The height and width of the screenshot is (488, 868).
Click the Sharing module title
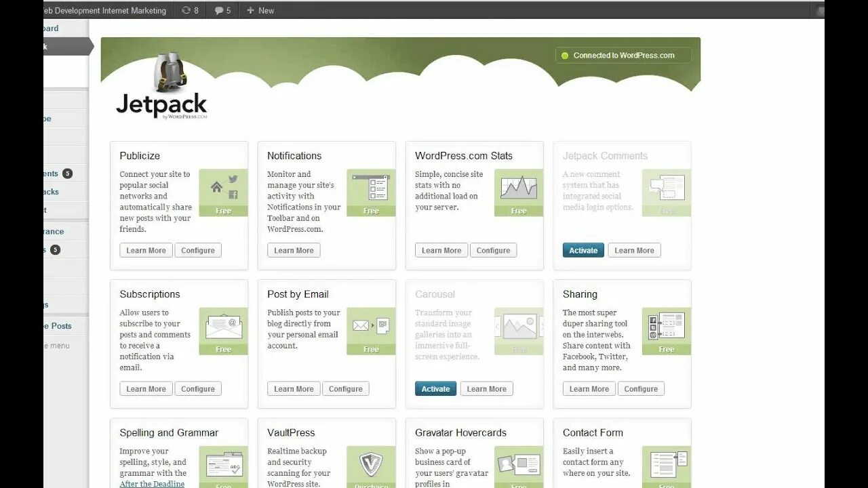click(x=580, y=294)
